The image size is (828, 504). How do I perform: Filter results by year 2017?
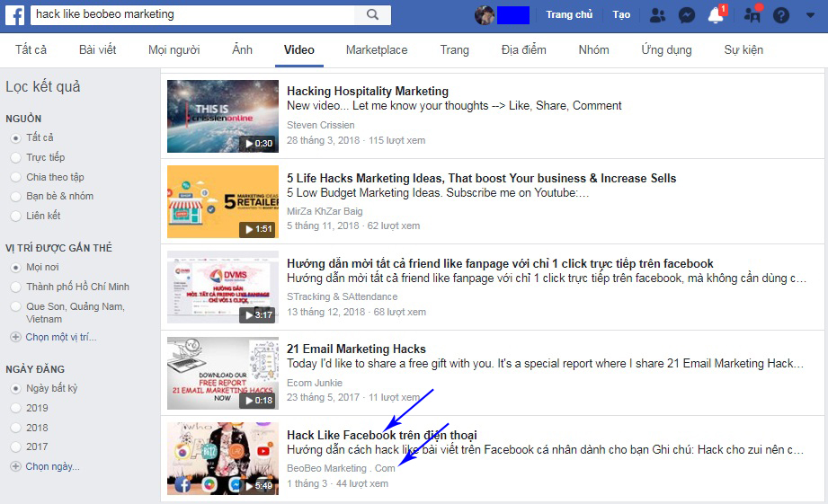point(16,447)
